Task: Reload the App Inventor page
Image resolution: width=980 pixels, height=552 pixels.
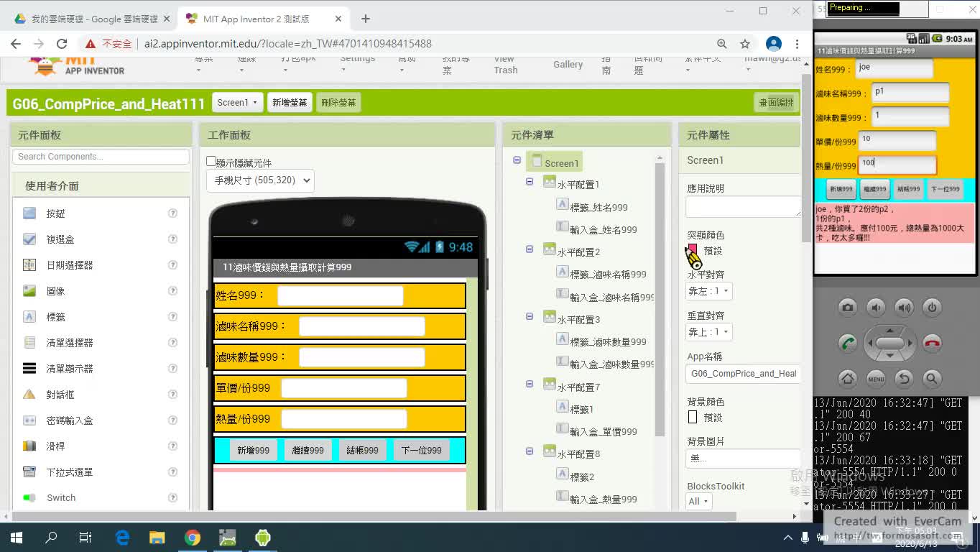Action: pyautogui.click(x=62, y=44)
